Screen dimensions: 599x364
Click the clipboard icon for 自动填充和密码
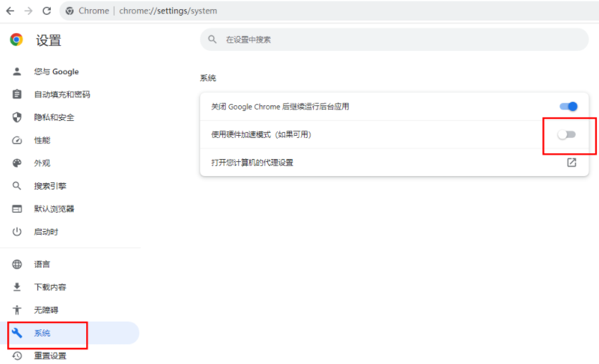pyautogui.click(x=17, y=94)
